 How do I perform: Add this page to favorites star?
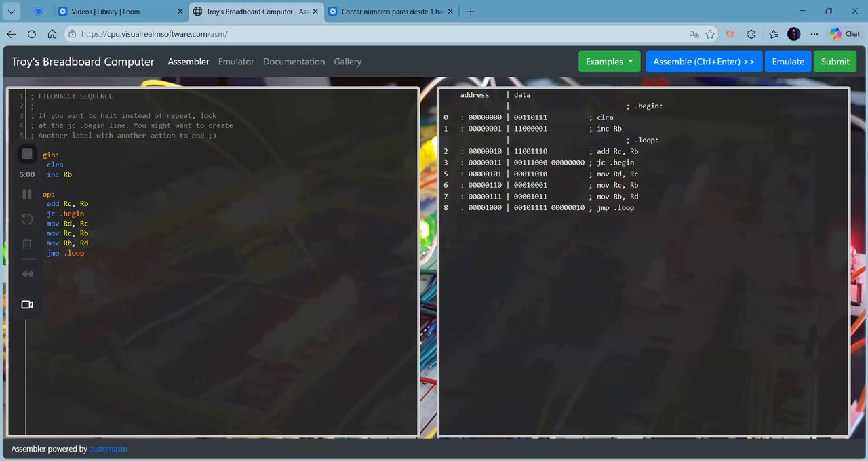tap(710, 34)
